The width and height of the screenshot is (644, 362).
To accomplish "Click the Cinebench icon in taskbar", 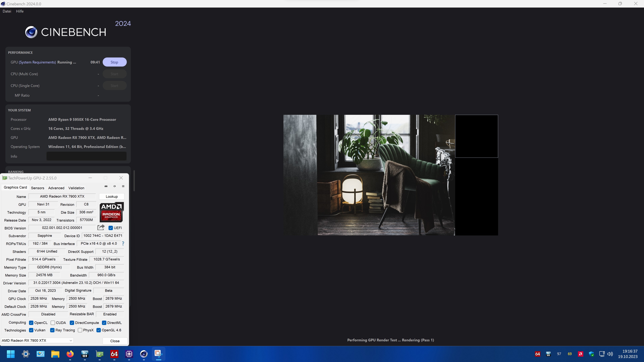I will [144, 354].
